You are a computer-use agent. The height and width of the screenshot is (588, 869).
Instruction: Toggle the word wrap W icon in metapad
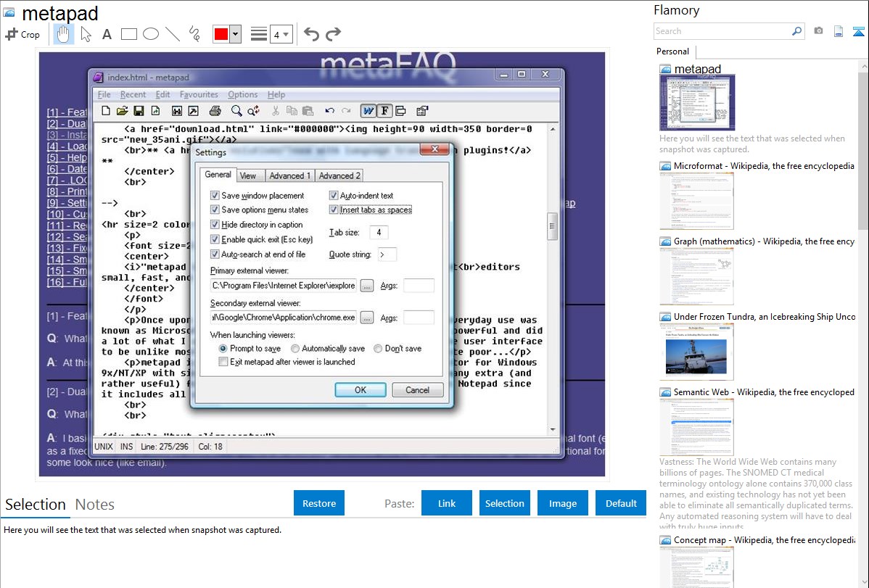[x=368, y=112]
